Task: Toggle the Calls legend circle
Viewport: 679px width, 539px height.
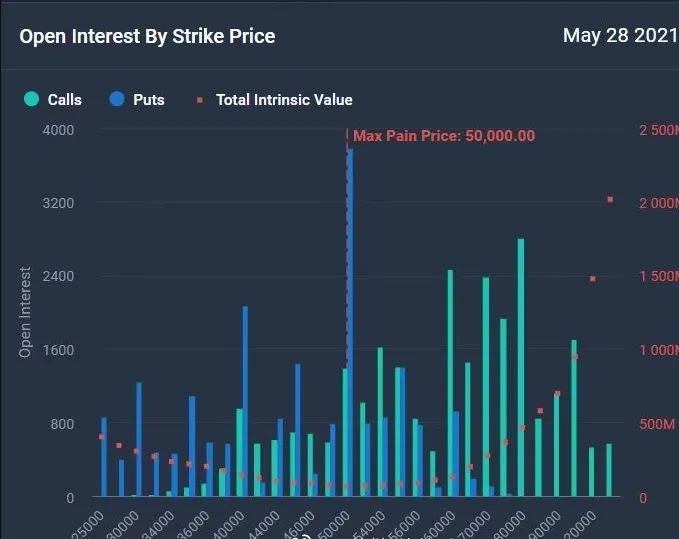Action: (32, 99)
